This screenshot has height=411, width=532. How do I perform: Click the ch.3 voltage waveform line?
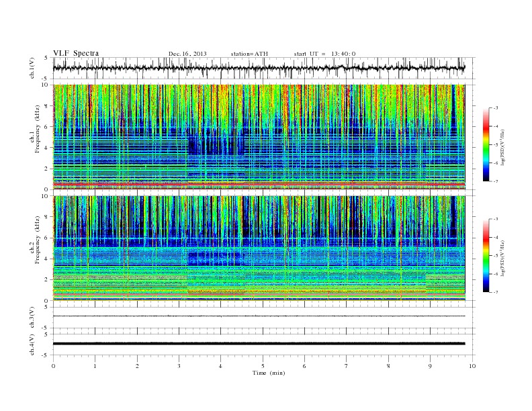[x=259, y=316]
